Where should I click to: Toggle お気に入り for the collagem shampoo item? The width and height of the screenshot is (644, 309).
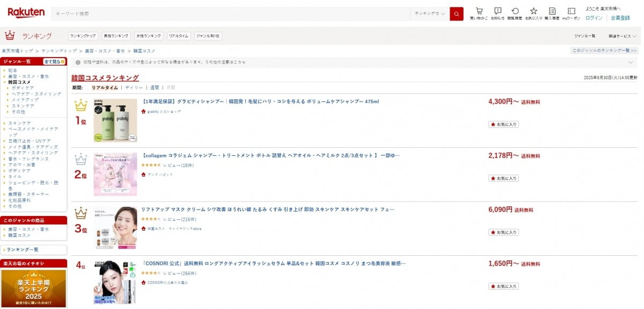point(503,178)
